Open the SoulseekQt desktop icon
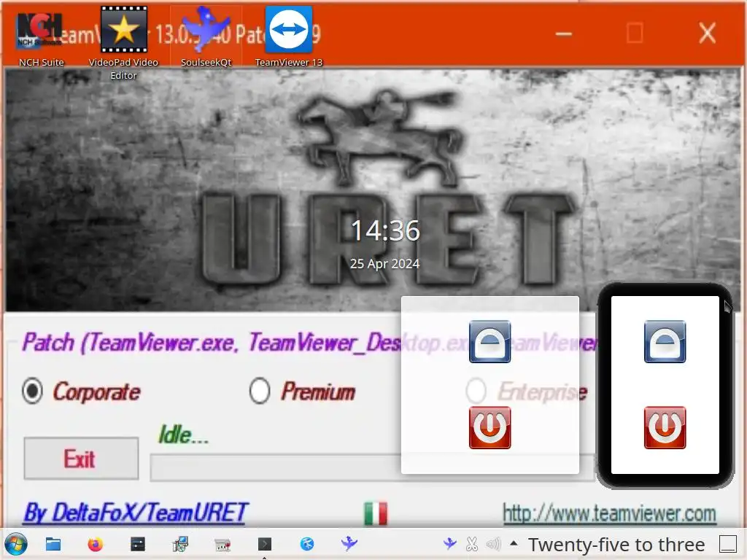 (206, 37)
